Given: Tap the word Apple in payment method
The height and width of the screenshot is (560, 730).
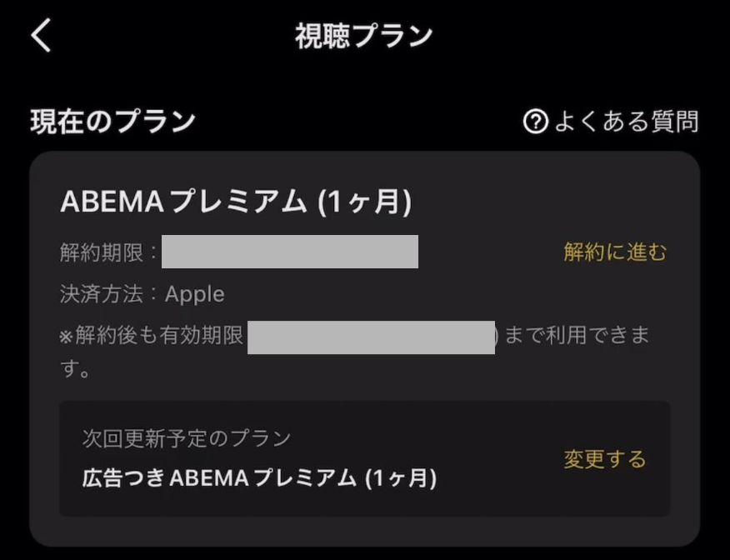Looking at the screenshot, I should point(195,294).
